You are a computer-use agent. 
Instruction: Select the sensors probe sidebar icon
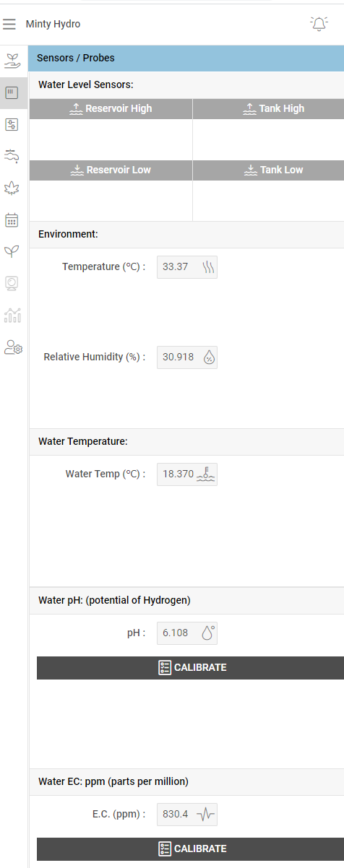click(12, 92)
